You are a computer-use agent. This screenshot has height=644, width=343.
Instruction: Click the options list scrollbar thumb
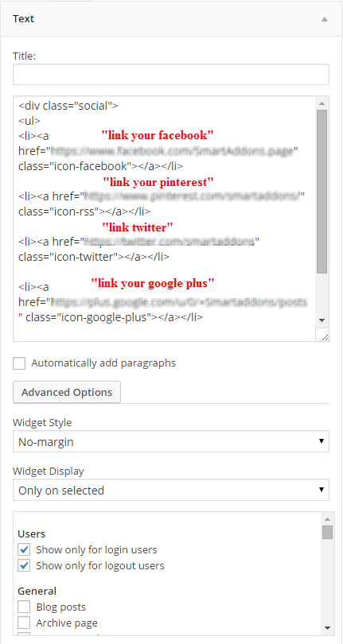pos(327,532)
